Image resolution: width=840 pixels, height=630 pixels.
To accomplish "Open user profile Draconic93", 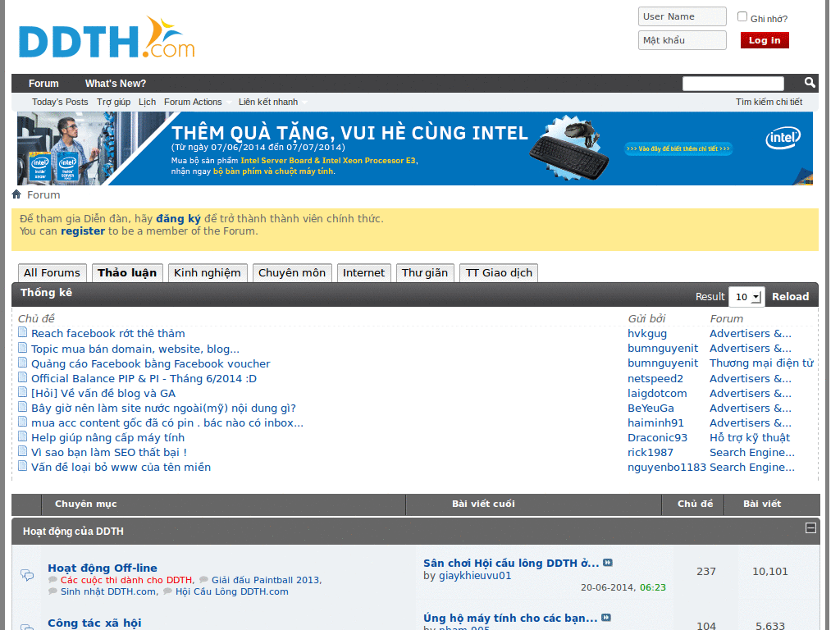I will coord(657,438).
